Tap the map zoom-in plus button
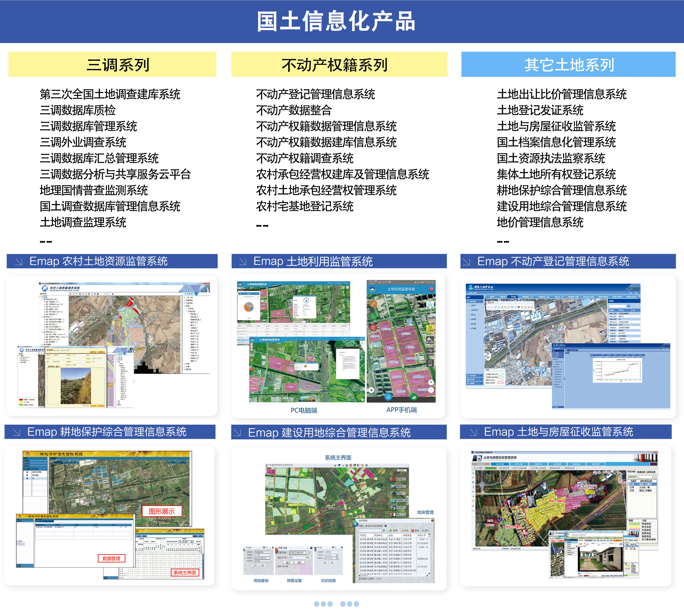Image resolution: width=684 pixels, height=616 pixels. [431, 382]
